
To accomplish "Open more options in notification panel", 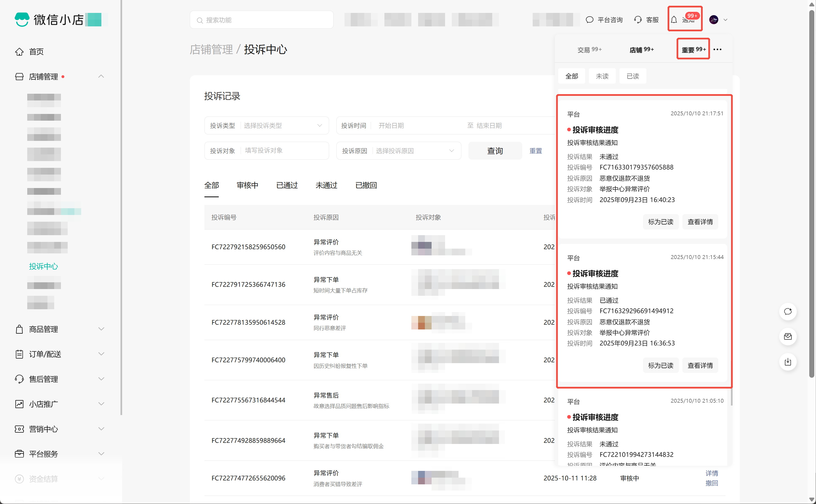I will (717, 50).
